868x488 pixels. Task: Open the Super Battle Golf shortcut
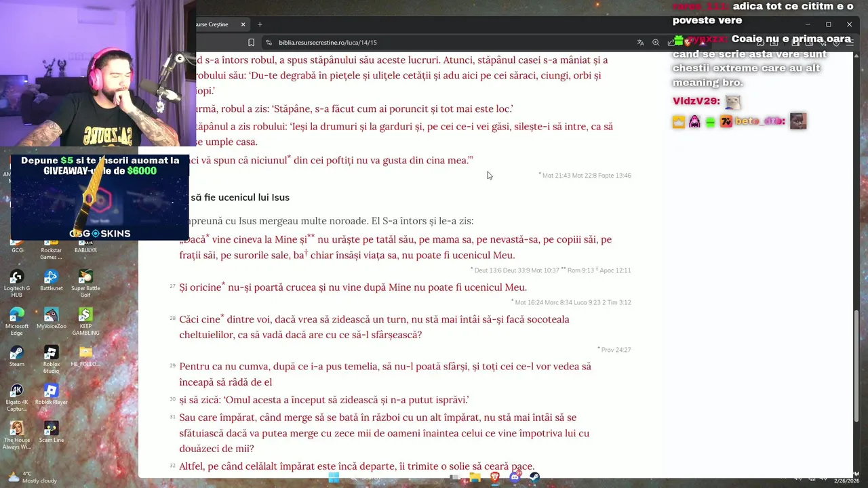click(x=85, y=284)
